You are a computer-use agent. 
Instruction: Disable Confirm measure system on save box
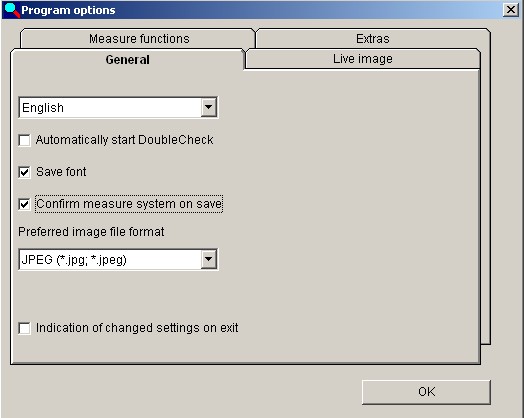[x=24, y=204]
